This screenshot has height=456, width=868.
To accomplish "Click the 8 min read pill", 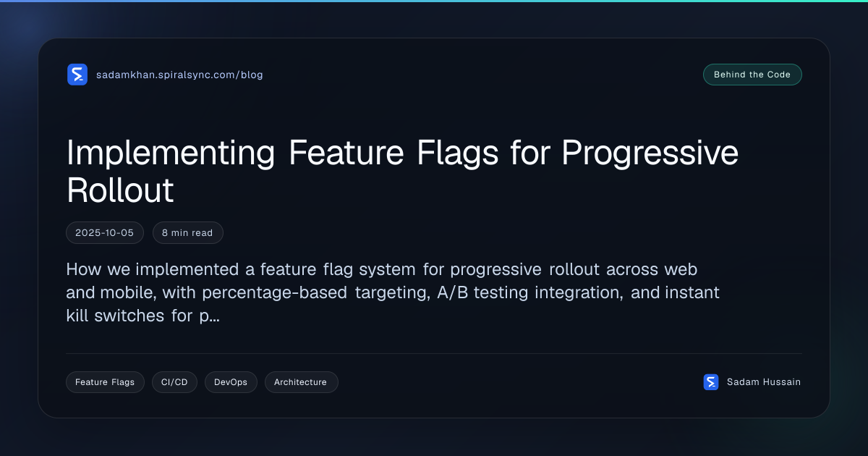I will pyautogui.click(x=187, y=232).
